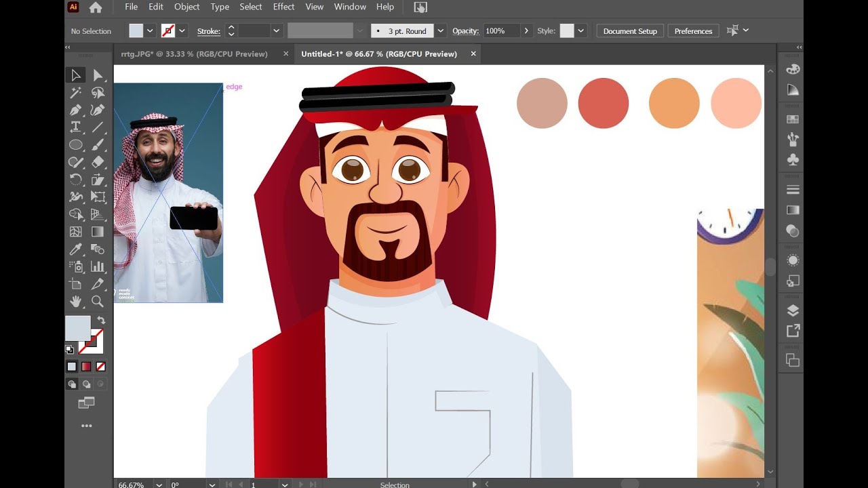The height and width of the screenshot is (488, 868).
Task: Change the screen mode
Action: pyautogui.click(x=86, y=403)
